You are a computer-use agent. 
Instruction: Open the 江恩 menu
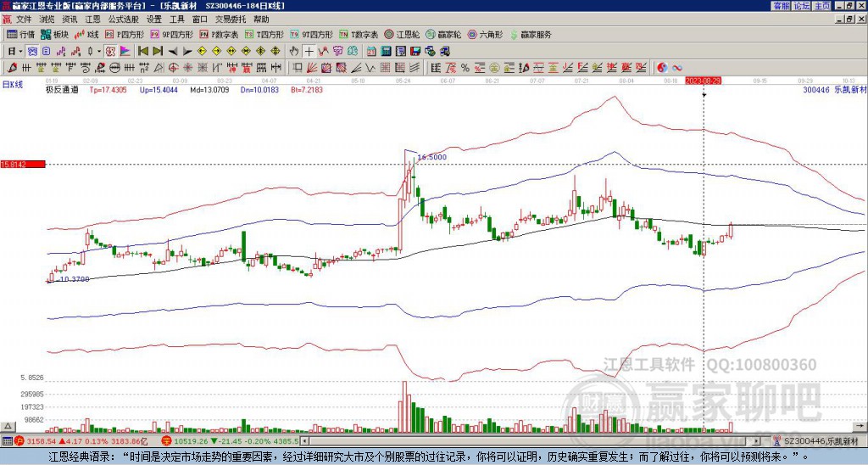coord(92,20)
